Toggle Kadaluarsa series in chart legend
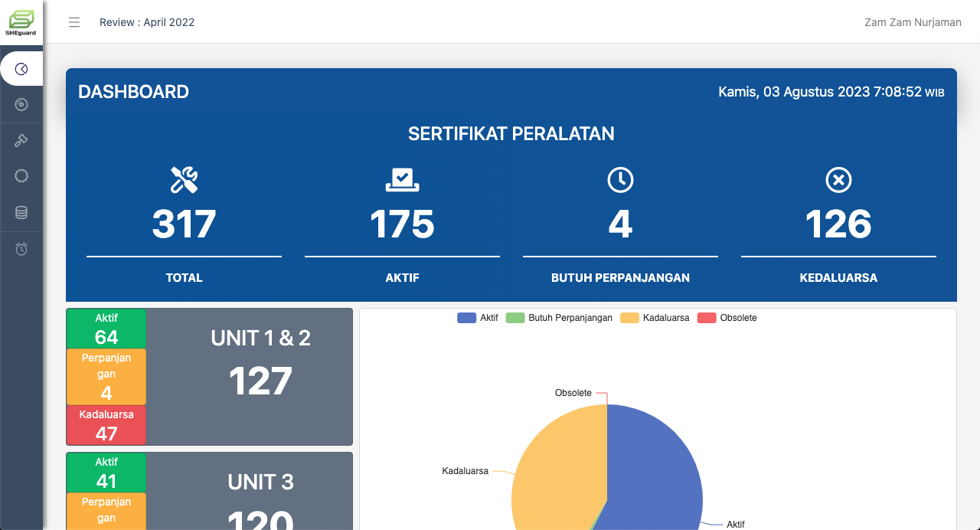Image resolution: width=980 pixels, height=530 pixels. tap(655, 318)
